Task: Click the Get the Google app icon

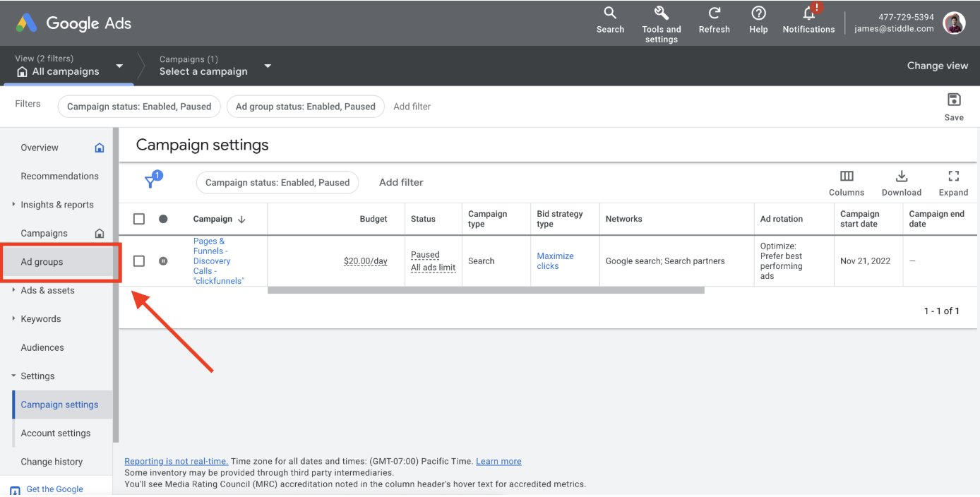Action: 15,490
